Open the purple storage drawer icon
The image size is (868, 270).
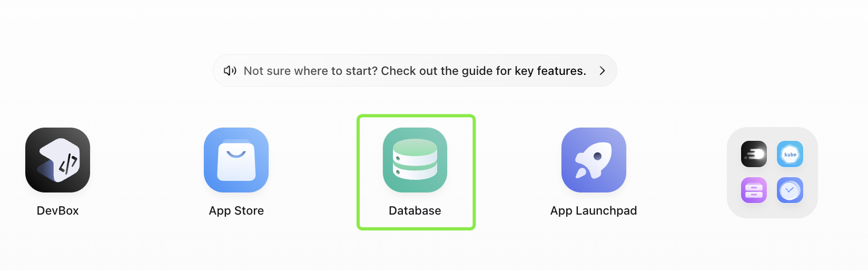tap(754, 190)
